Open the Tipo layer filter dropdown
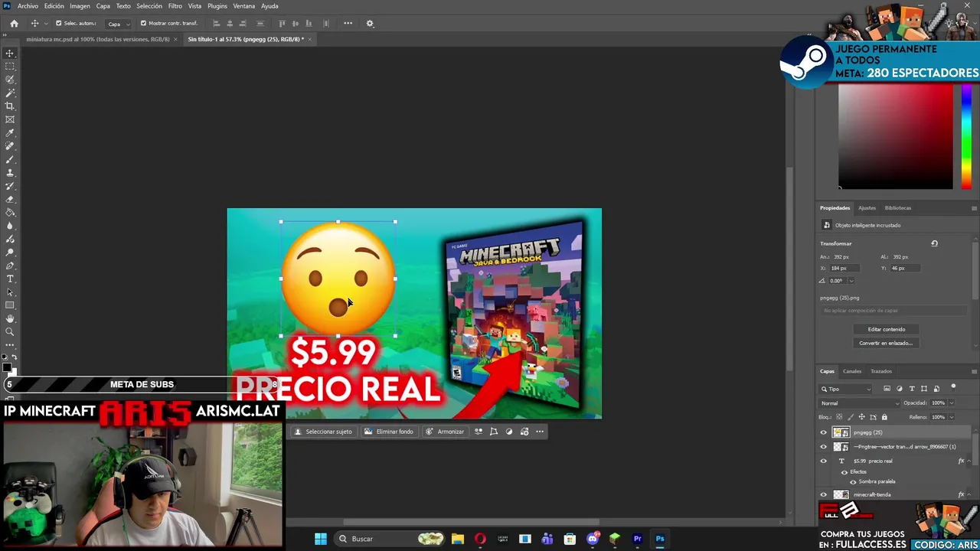The height and width of the screenshot is (551, 980). click(846, 389)
